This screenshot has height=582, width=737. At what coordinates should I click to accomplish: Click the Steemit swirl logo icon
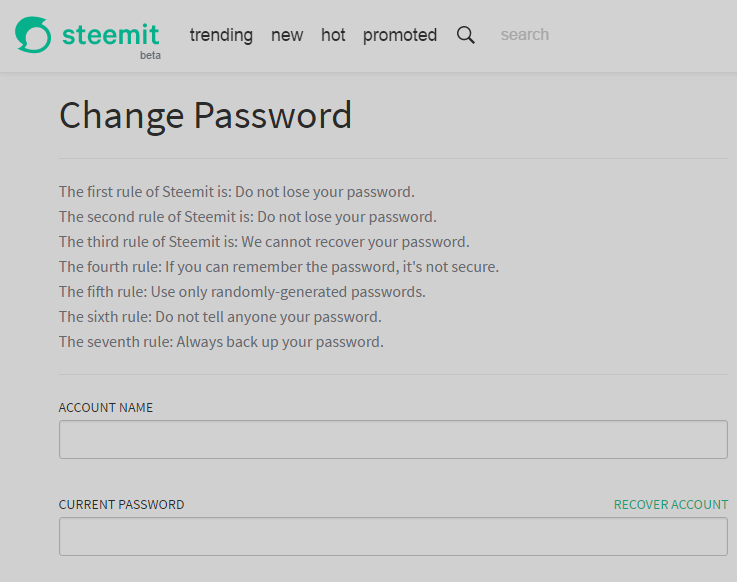pos(33,35)
